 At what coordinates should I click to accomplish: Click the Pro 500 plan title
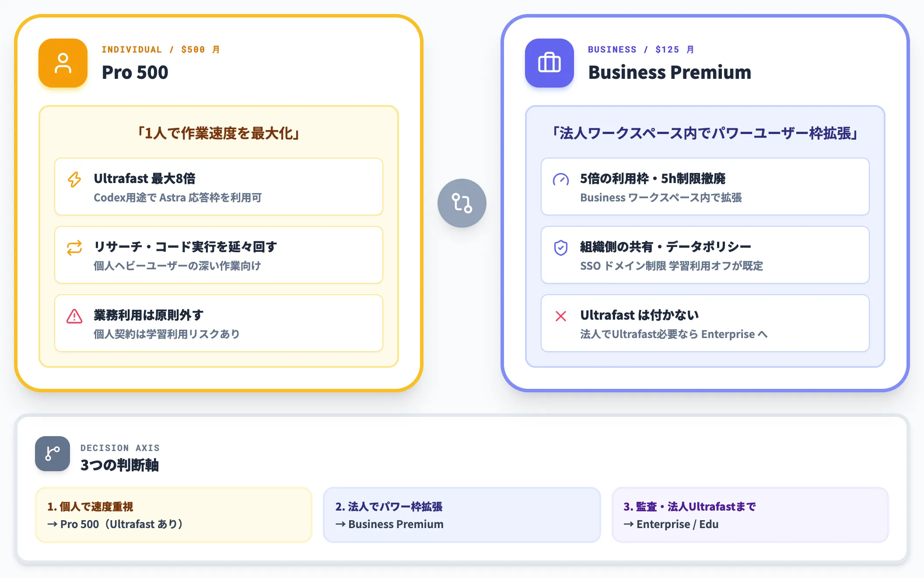pos(135,72)
